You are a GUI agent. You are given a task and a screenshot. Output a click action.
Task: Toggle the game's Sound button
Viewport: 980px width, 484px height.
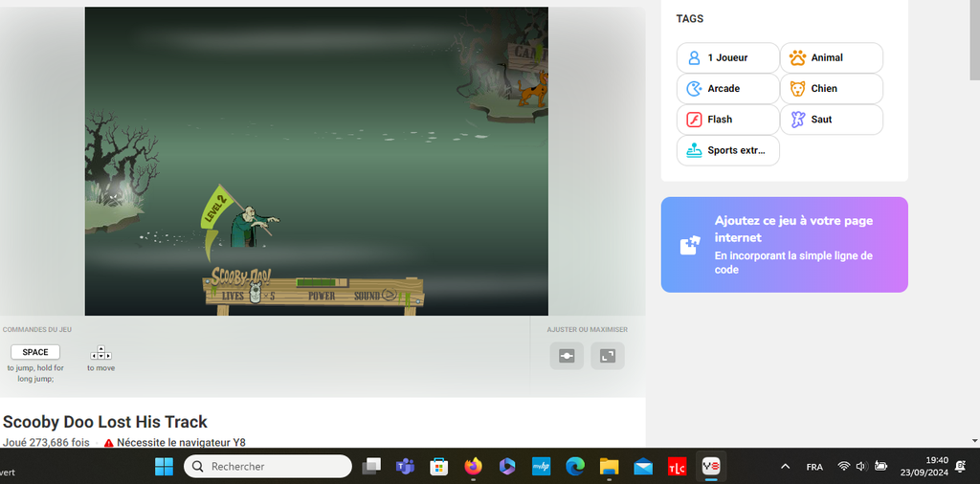pos(374,296)
